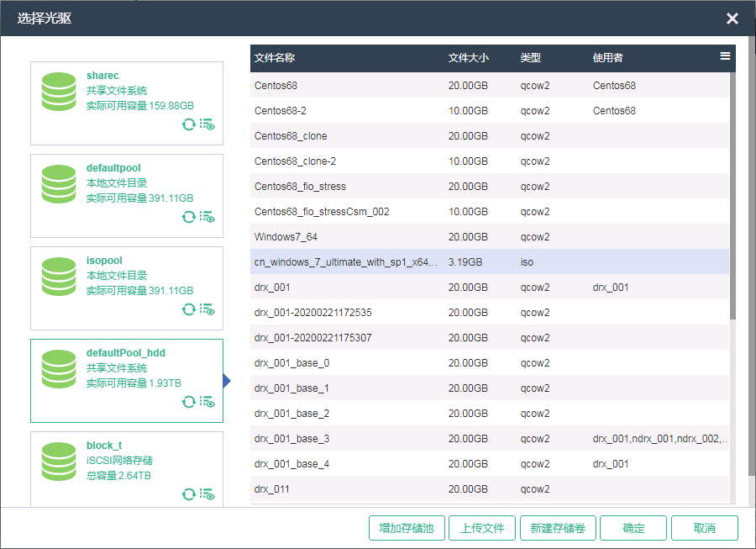Select the sharec pool name
The image size is (756, 549).
(x=102, y=76)
